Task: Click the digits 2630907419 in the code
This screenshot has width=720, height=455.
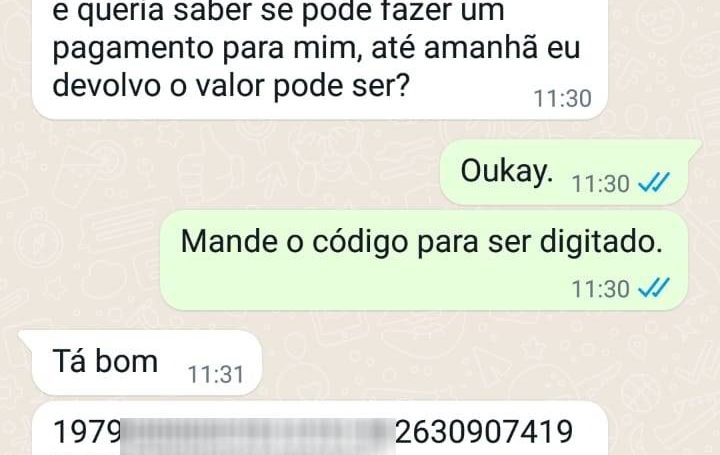Action: pos(484,432)
